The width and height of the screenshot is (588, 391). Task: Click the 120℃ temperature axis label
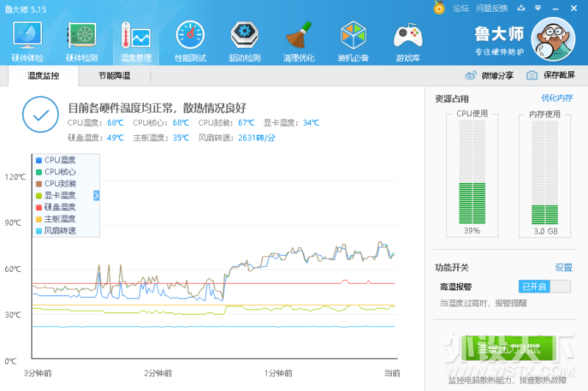(15, 177)
